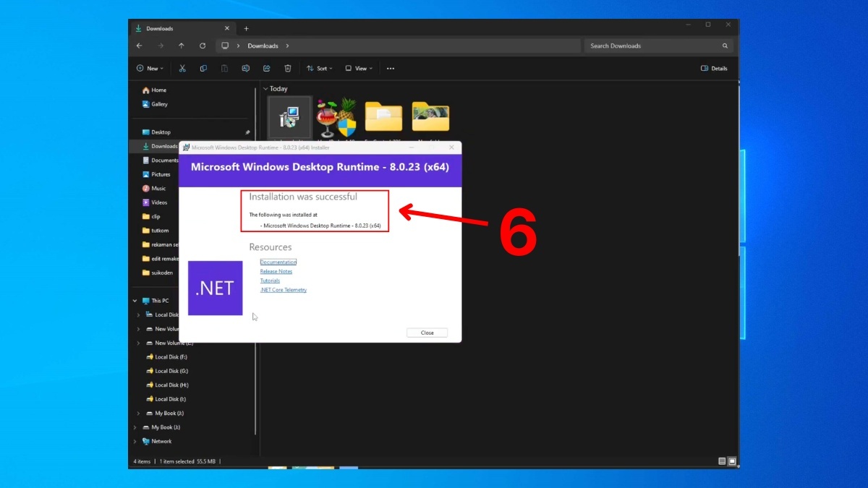
Task: Click "1 item selected 55.5 MB" status text
Action: coord(186,461)
